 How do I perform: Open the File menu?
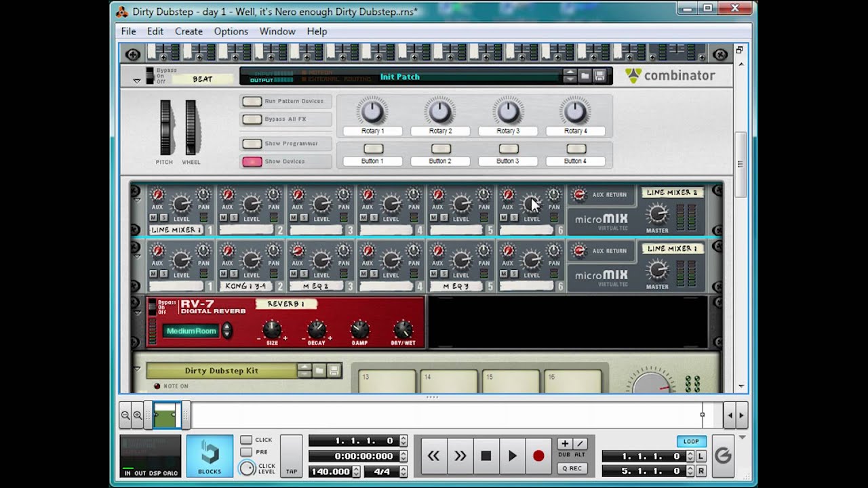click(x=128, y=31)
